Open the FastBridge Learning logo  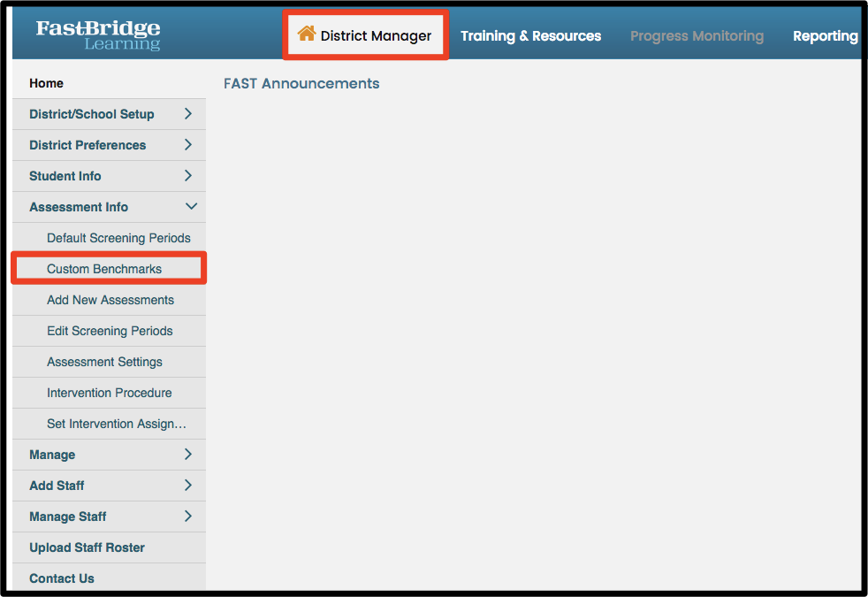pyautogui.click(x=98, y=34)
